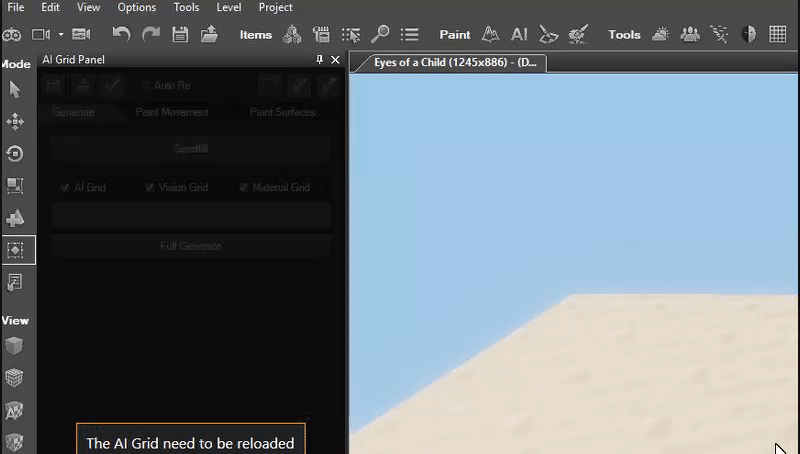Image resolution: width=800 pixels, height=454 pixels.
Task: Select the move mode icon
Action: pos(15,122)
